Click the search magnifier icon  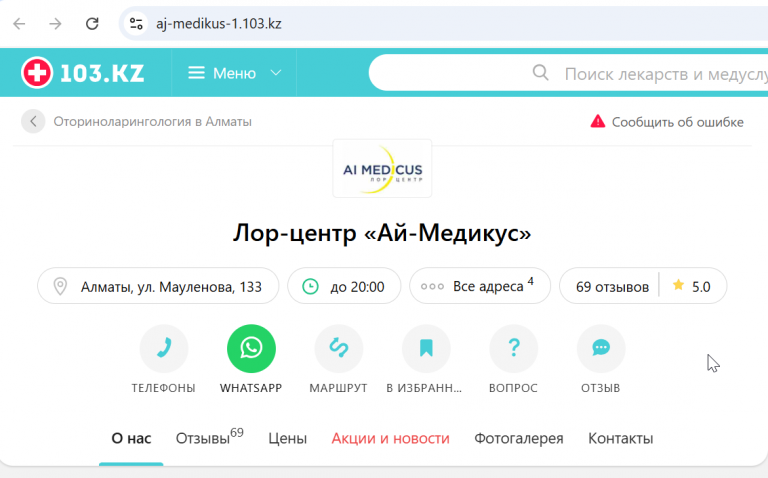point(540,72)
